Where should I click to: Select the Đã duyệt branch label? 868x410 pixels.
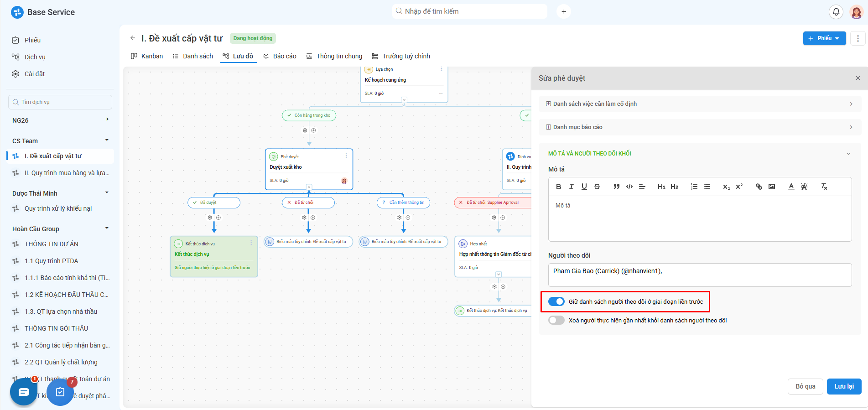click(x=214, y=202)
